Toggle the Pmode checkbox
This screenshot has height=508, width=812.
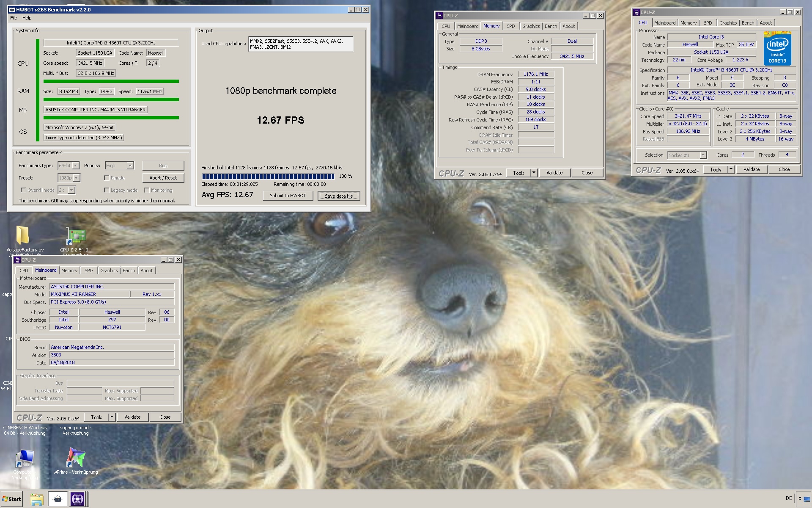tap(107, 178)
